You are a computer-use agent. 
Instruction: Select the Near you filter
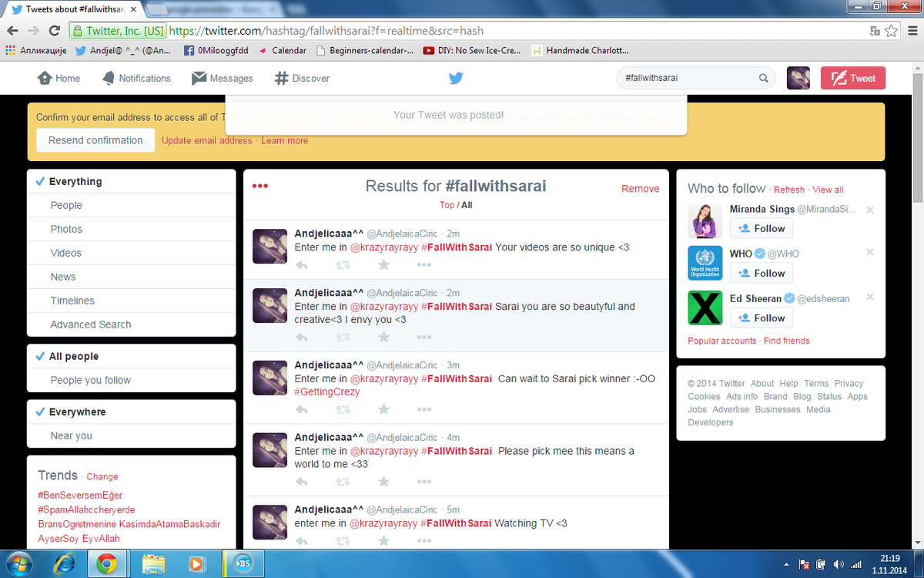point(131,435)
